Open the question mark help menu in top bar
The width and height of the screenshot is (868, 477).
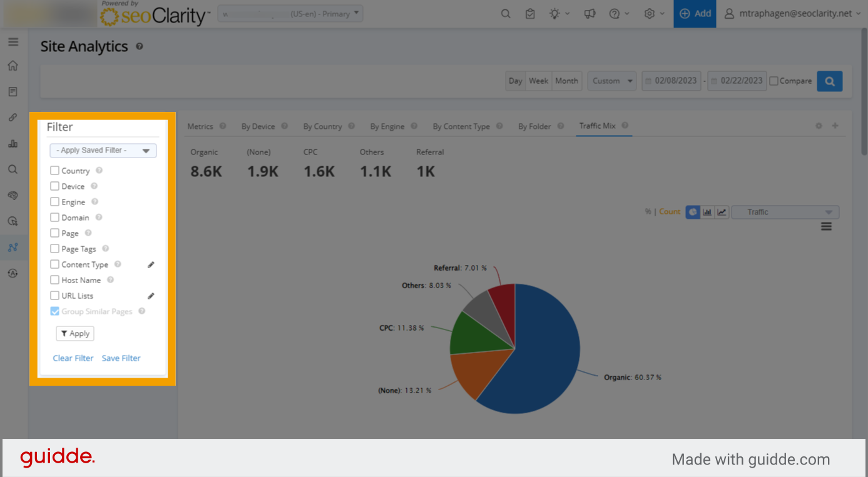pos(618,14)
